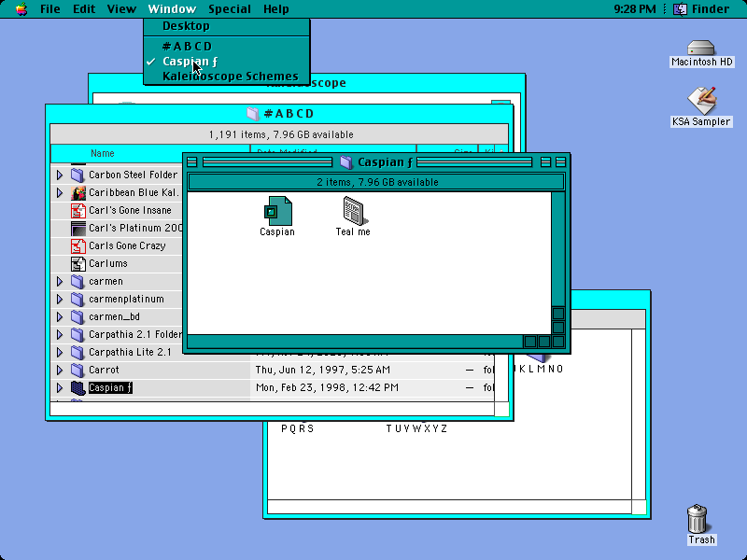The height and width of the screenshot is (560, 747).
Task: Click '2 items, 7.96 GB available' status text
Action: [x=377, y=182]
